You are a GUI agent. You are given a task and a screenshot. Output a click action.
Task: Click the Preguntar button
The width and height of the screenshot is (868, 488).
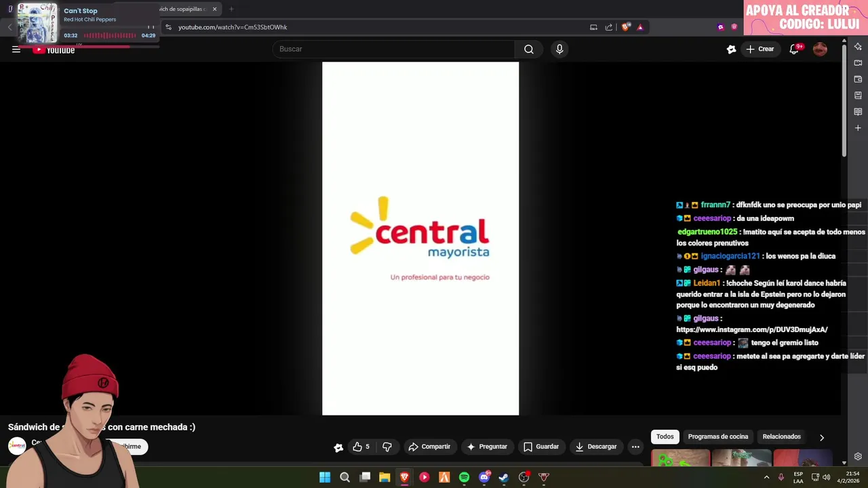[x=487, y=447]
